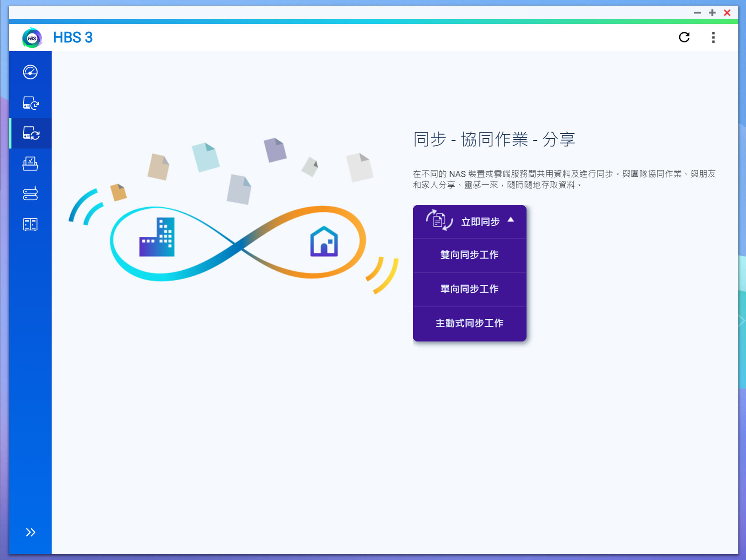Open the three-dot more options menu
The height and width of the screenshot is (560, 746).
pos(713,37)
